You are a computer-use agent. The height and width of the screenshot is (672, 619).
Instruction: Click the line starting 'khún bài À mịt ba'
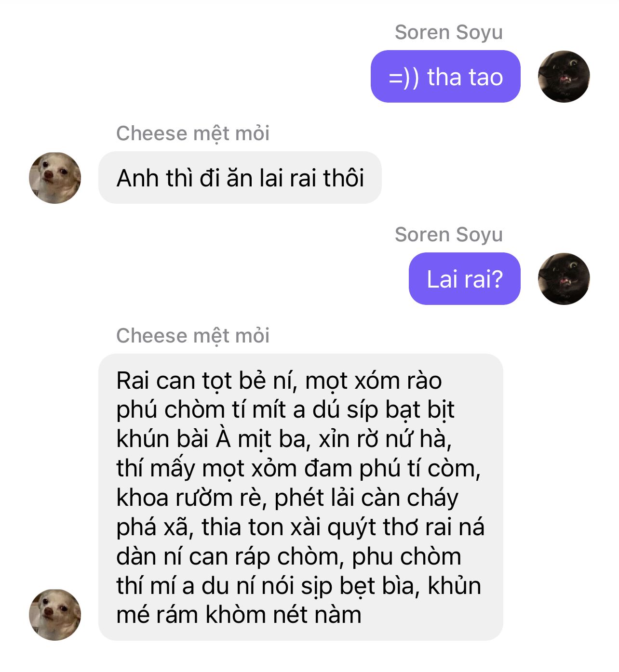(284, 439)
